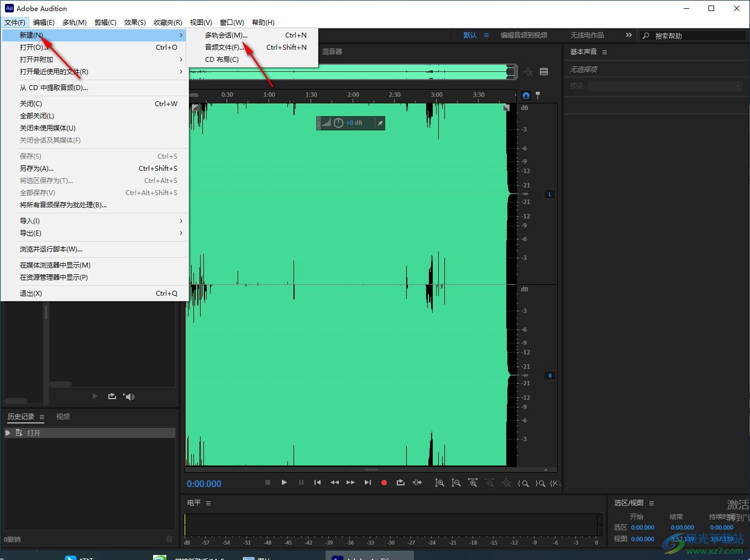
Task: Choose 全部关闭(L) menu entry
Action: point(94,116)
